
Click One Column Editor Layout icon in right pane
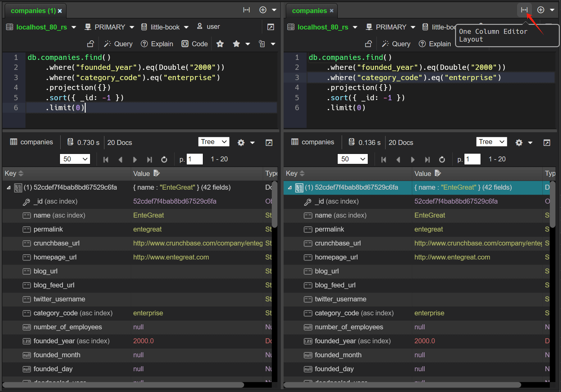(524, 10)
